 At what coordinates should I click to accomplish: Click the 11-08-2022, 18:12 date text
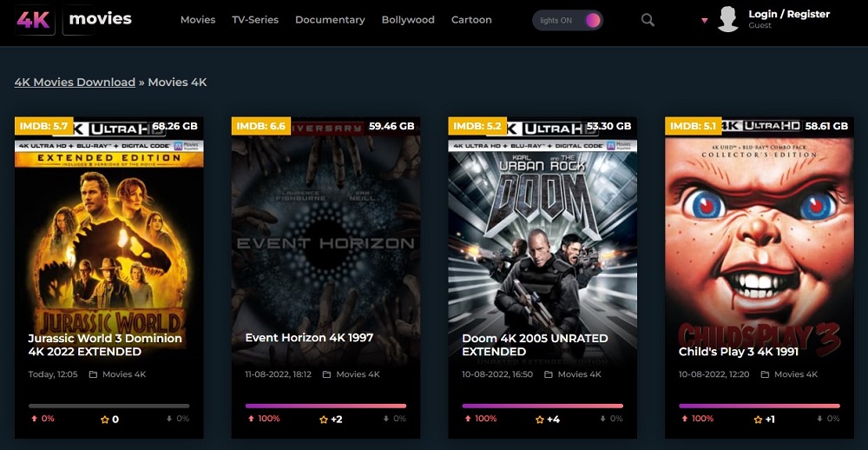point(279,374)
